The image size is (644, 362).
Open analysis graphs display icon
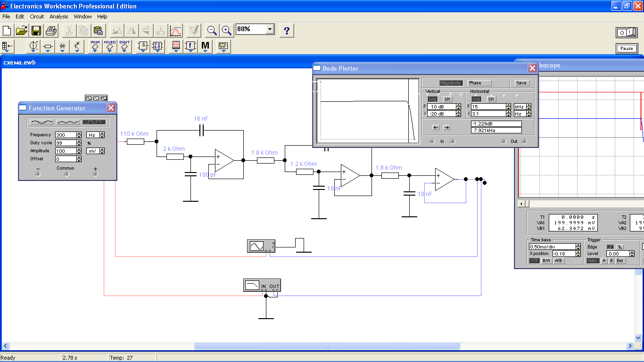175,31
